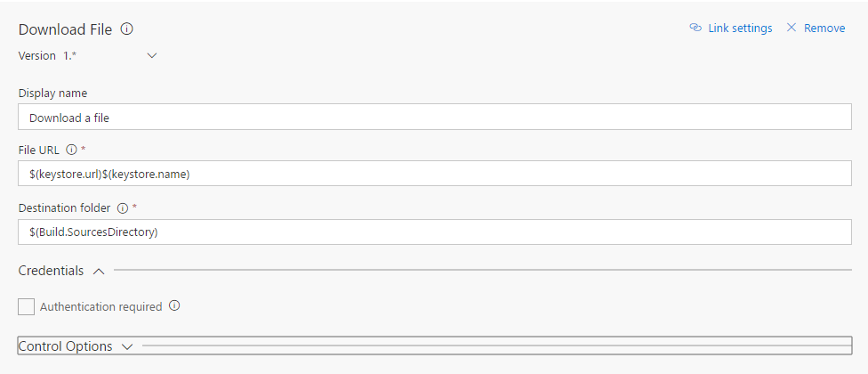868x374 pixels.
Task: Click the Remove button text
Action: pyautogui.click(x=824, y=28)
